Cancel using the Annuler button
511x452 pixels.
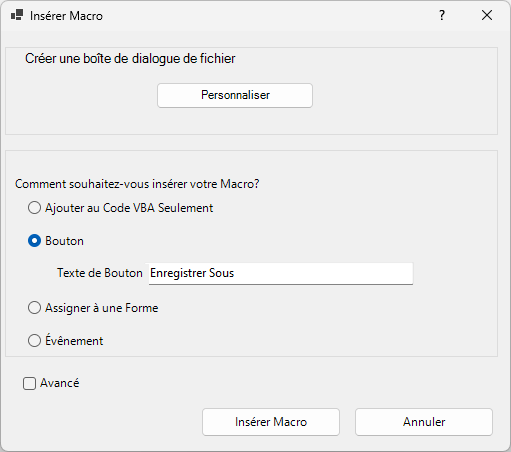pos(424,422)
